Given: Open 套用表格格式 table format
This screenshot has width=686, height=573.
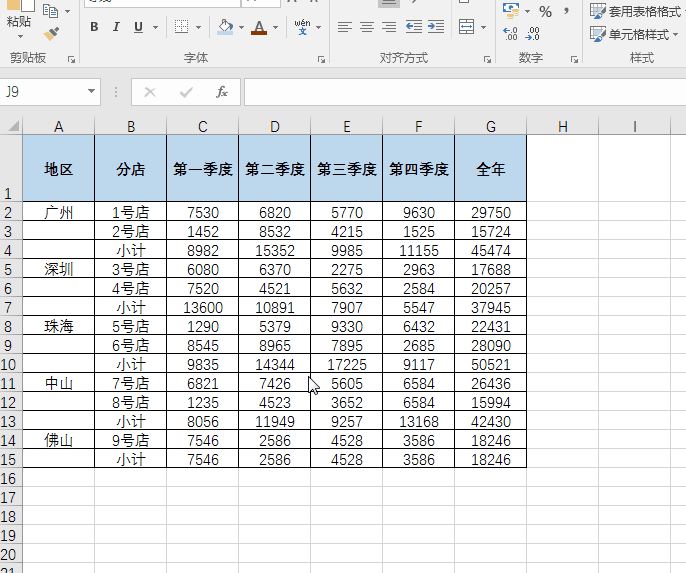Looking at the screenshot, I should (x=637, y=11).
